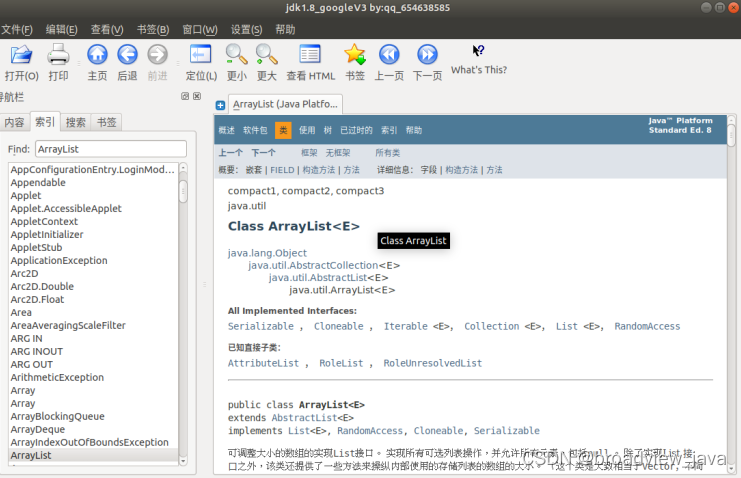This screenshot has height=478, width=741.
Task: Select ArrayList in the index list
Action: click(94, 455)
